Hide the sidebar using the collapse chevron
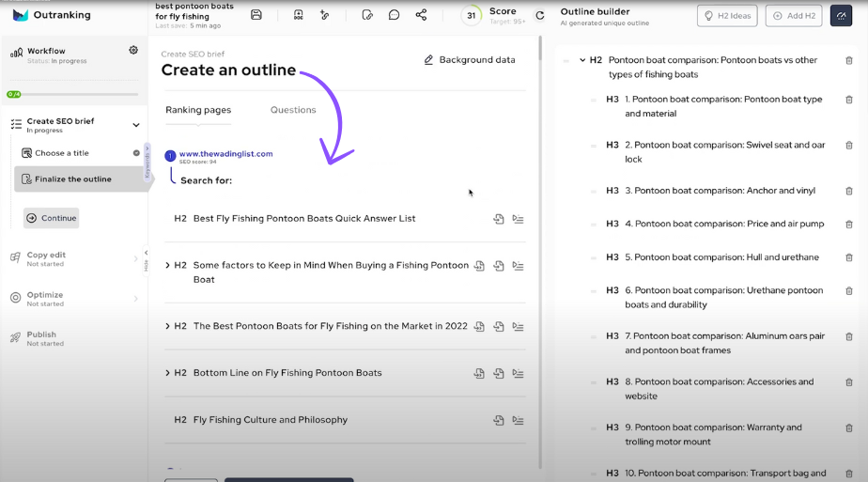Screen dimensions: 868x482 pos(147,253)
